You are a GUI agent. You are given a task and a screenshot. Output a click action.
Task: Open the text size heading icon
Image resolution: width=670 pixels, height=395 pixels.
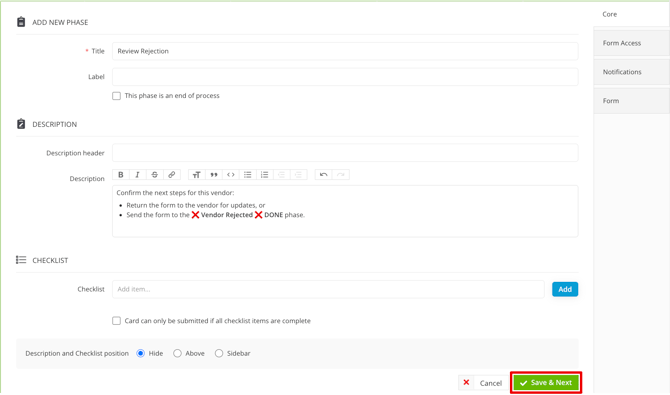coord(197,174)
